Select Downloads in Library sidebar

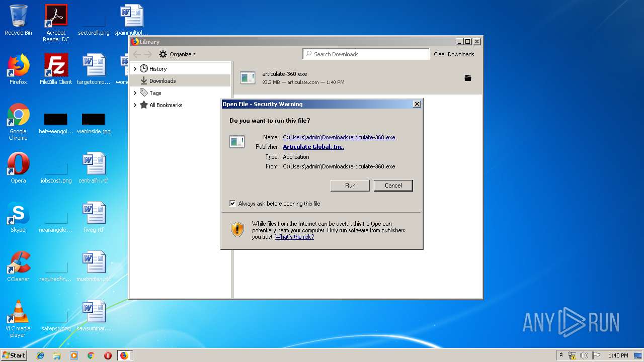point(180,81)
